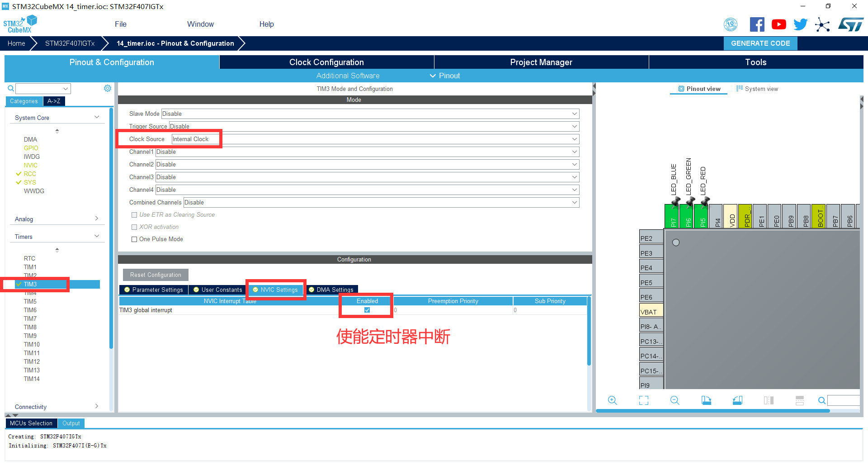Screen dimensions: 868x466
Task: Click the Reset Configuration button
Action: point(156,275)
